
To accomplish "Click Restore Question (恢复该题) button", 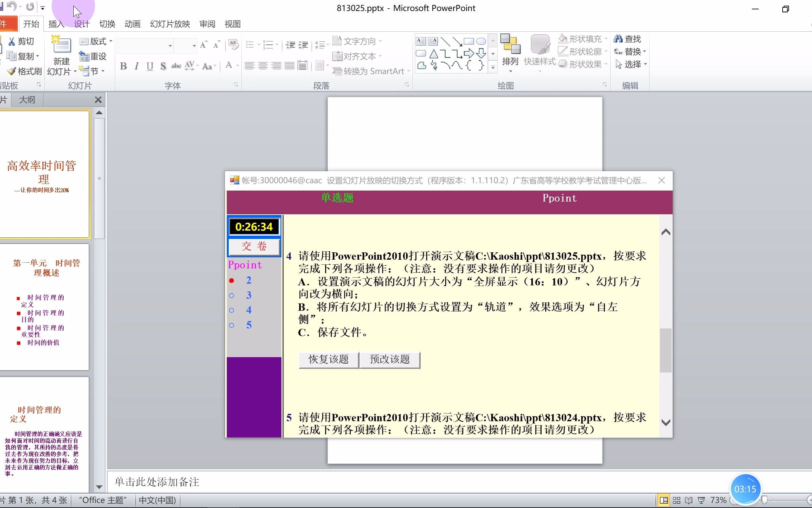I will coord(328,359).
